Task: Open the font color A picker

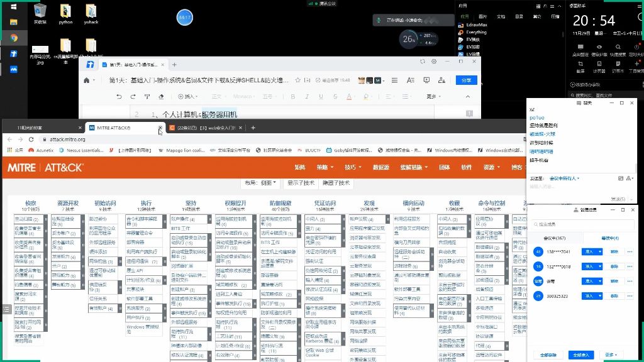Action: pyautogui.click(x=348, y=96)
